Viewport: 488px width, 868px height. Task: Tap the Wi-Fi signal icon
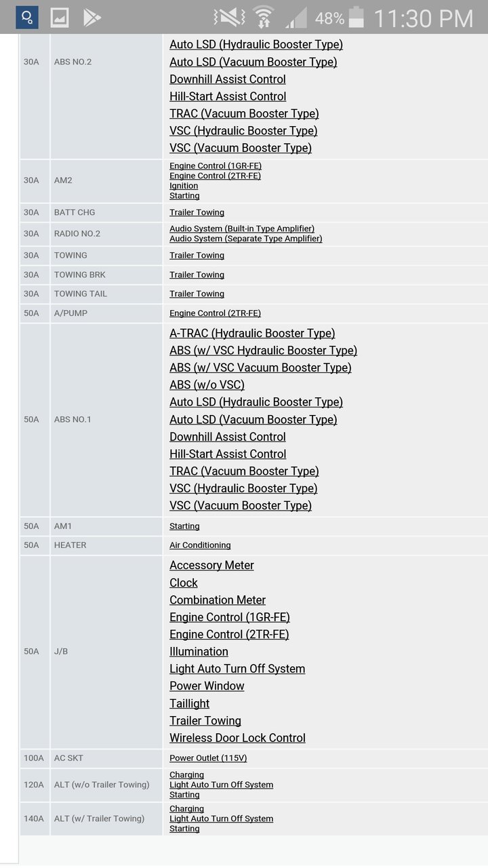263,18
